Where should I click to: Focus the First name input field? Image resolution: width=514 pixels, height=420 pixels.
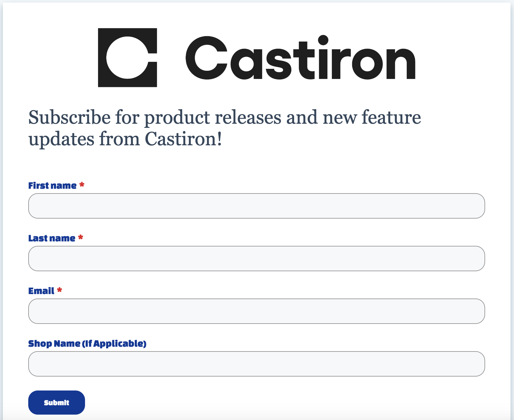(256, 206)
